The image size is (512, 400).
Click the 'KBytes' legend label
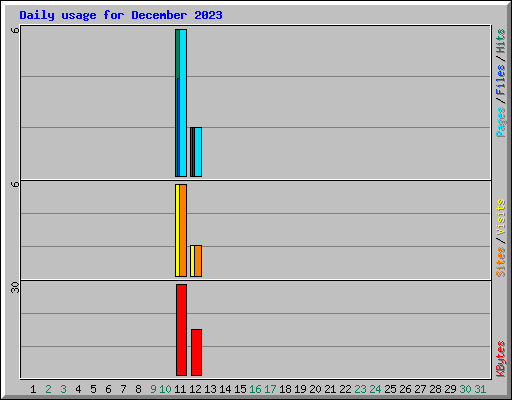(501, 359)
